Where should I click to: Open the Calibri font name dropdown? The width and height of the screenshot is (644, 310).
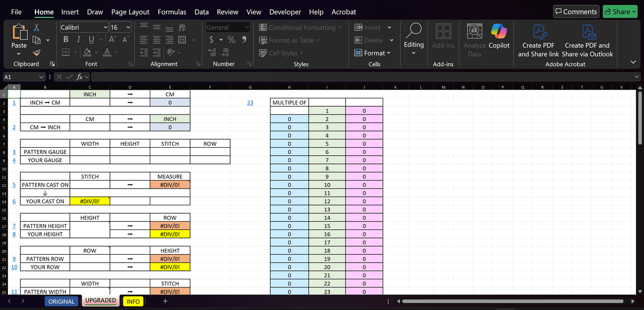(105, 27)
